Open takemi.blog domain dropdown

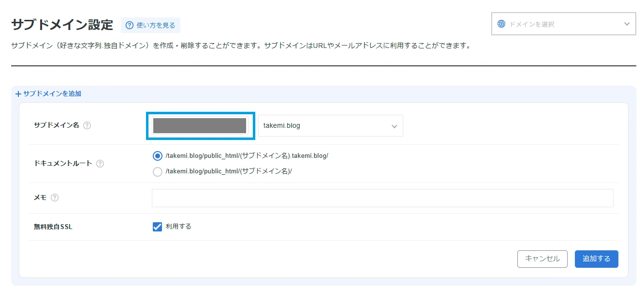(331, 126)
